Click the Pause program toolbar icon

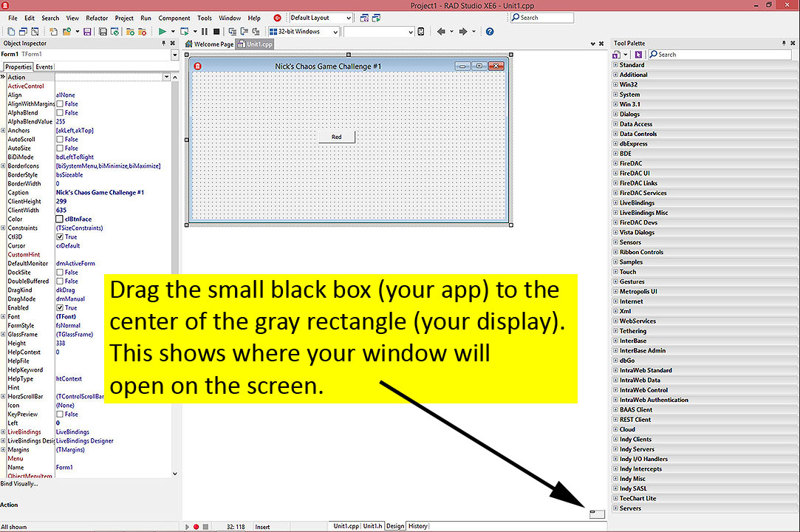pos(205,32)
